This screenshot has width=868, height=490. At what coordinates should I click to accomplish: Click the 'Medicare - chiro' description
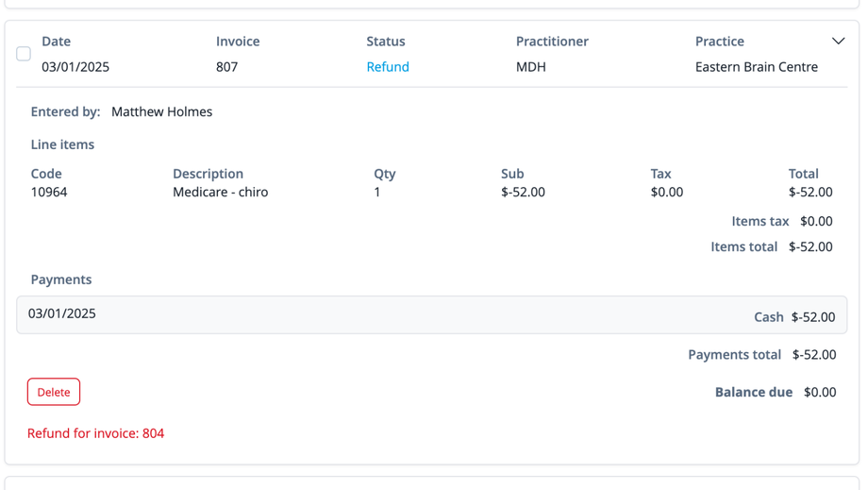pyautogui.click(x=220, y=192)
